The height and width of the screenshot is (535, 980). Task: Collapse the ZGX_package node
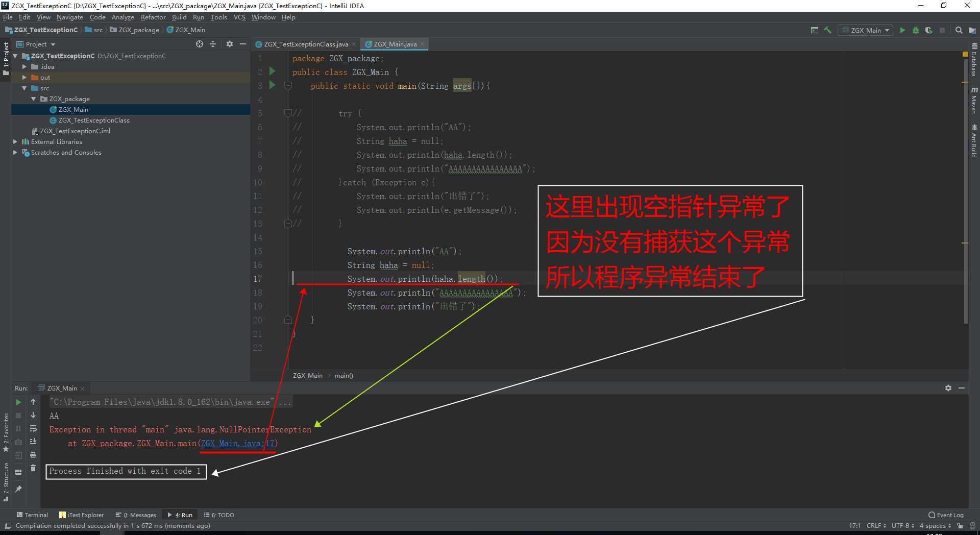pyautogui.click(x=33, y=99)
